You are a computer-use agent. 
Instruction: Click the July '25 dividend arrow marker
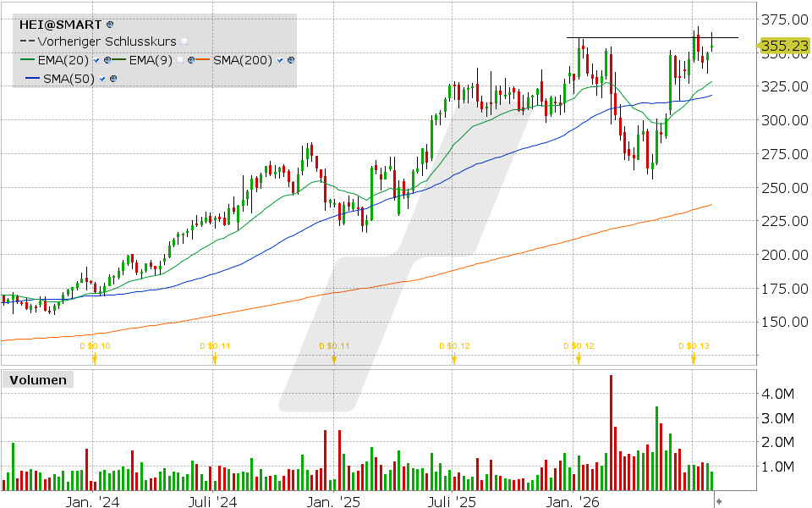click(454, 359)
